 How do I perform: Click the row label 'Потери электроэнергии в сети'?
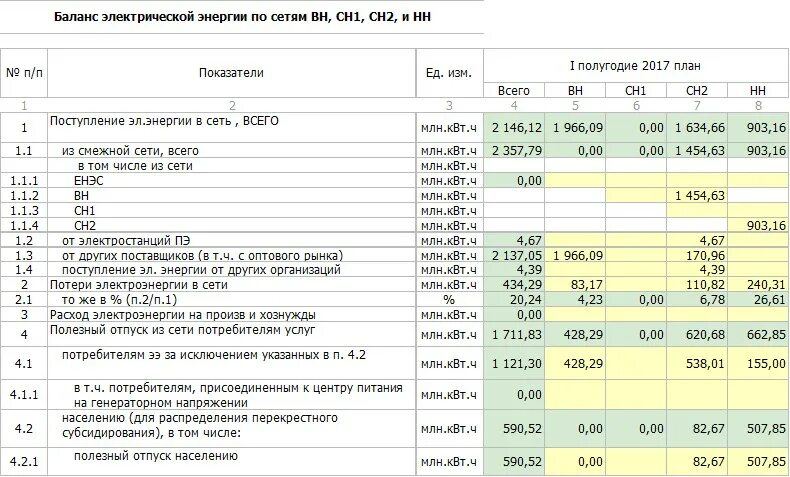coord(139,285)
